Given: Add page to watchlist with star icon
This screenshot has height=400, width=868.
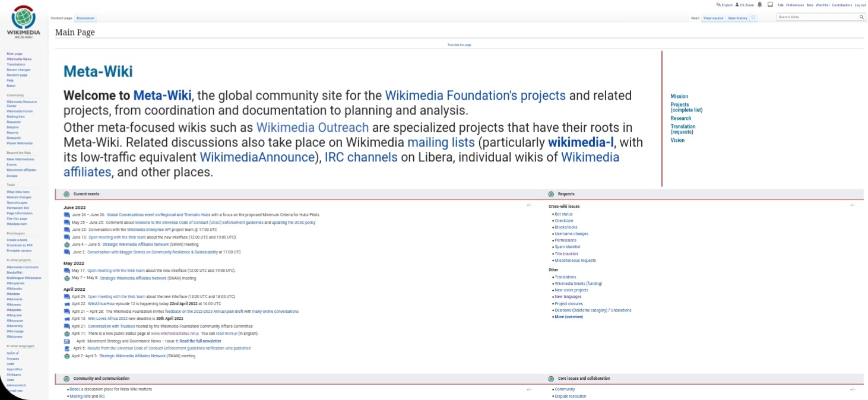Looking at the screenshot, I should point(753,18).
